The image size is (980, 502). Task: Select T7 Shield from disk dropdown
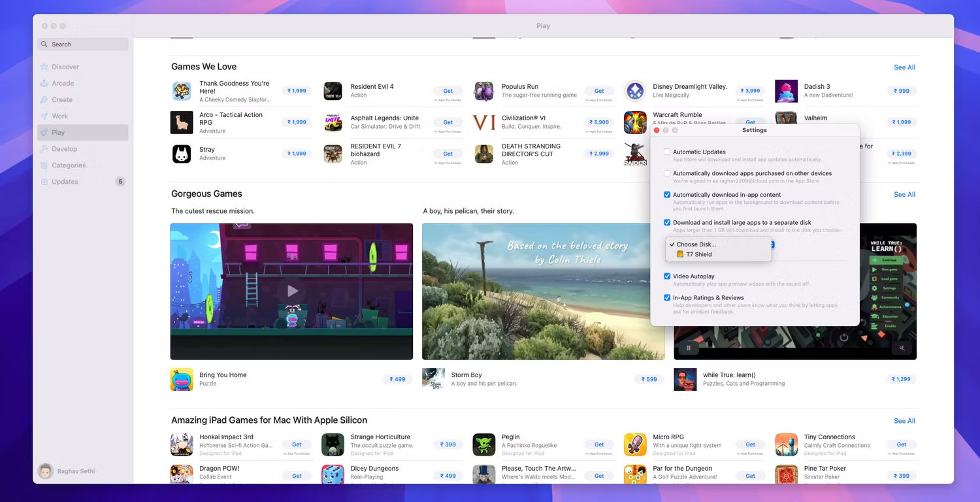tap(698, 255)
